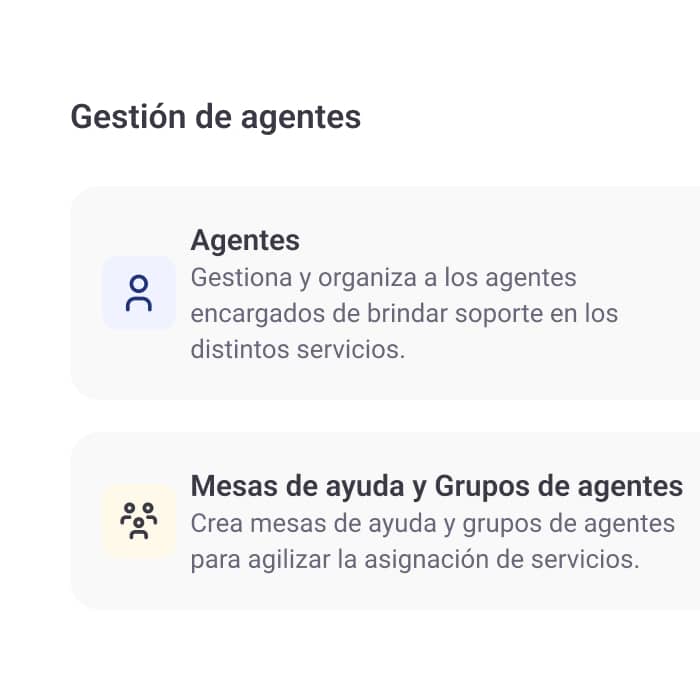Screen dimensions: 700x700
Task: Click the "Mesas de ayuda y Grupos de agentes" title
Action: click(x=436, y=487)
